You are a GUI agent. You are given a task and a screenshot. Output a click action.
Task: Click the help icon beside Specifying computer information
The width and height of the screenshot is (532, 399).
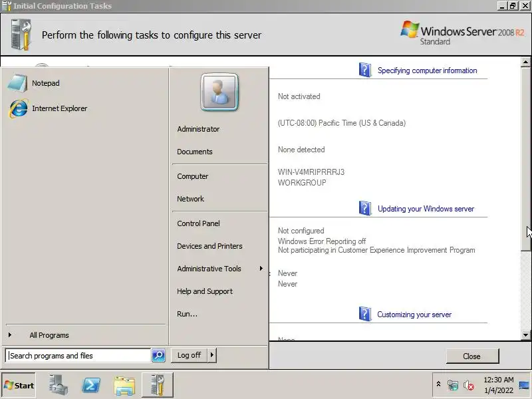[365, 70]
